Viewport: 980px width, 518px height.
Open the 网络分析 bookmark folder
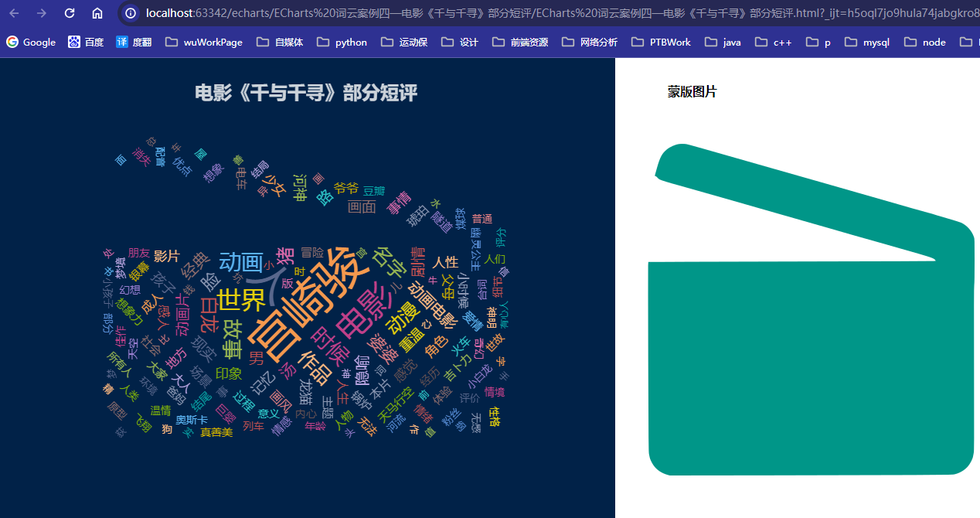point(590,42)
